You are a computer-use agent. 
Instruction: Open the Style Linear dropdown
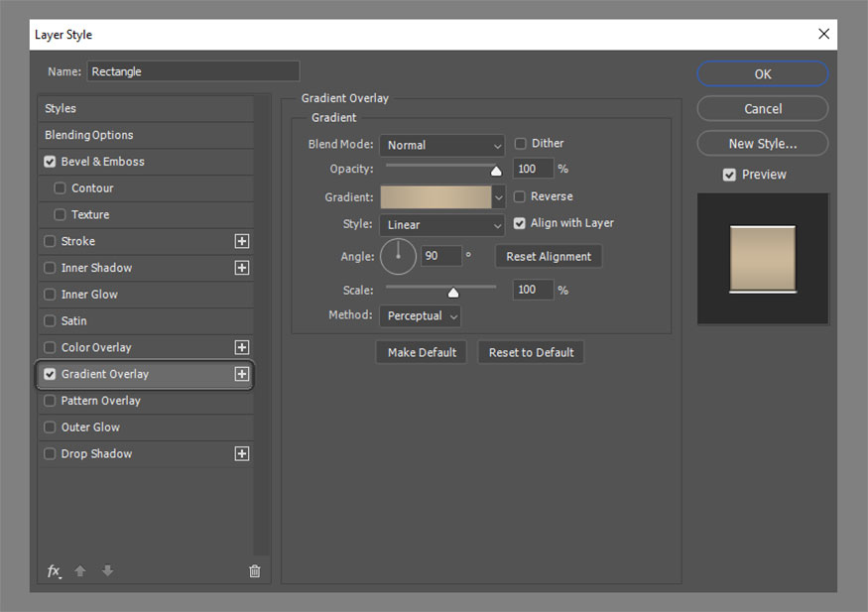coord(442,225)
